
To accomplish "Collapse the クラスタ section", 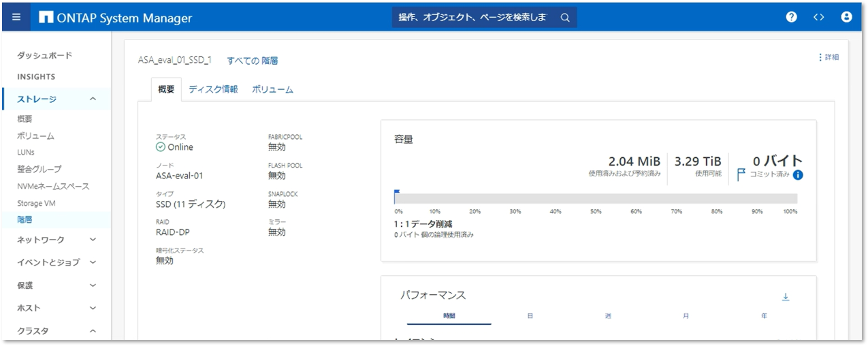I will (x=56, y=331).
